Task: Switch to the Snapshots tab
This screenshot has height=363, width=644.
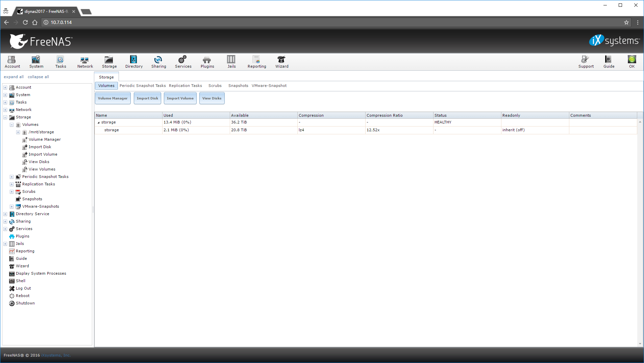Action: (x=238, y=86)
